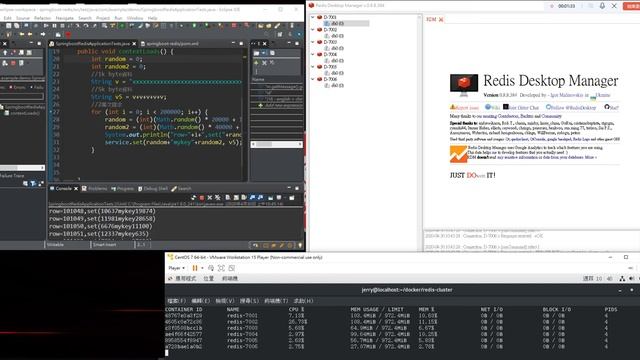Click the X remove icon in Expressions toolbar
This screenshot has width=640, height=360.
point(264,63)
